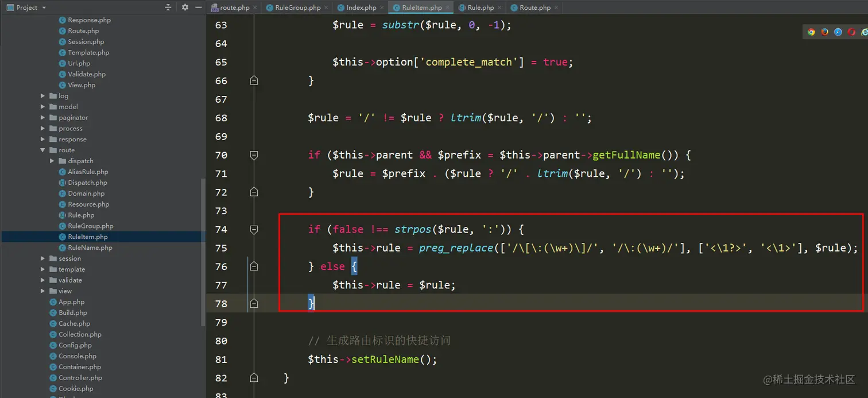The image size is (868, 398).
Task: Click the Rule.php file icon in route folder
Action: coord(63,215)
